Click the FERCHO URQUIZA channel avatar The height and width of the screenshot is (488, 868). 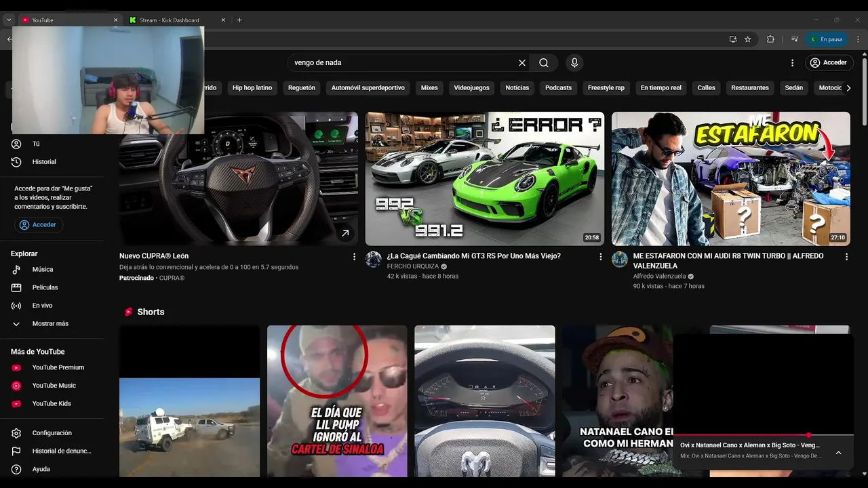point(374,260)
